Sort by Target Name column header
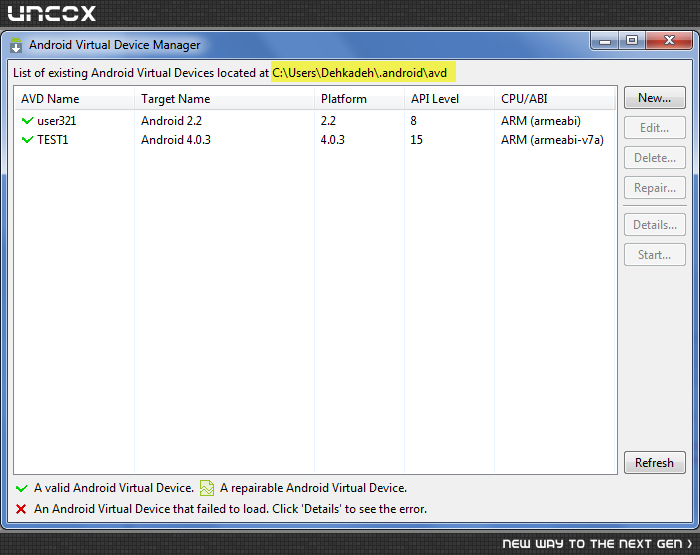The height and width of the screenshot is (555, 700). 224,99
